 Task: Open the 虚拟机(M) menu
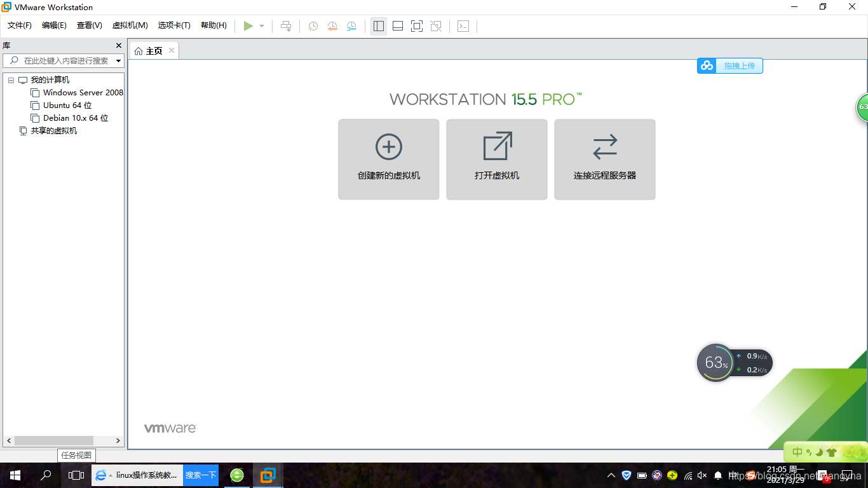130,25
